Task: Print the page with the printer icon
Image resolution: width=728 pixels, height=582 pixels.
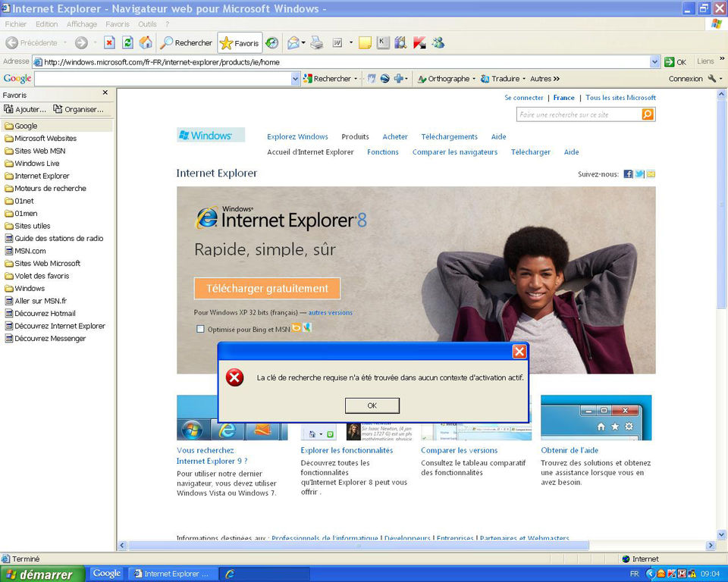Action: (x=317, y=42)
